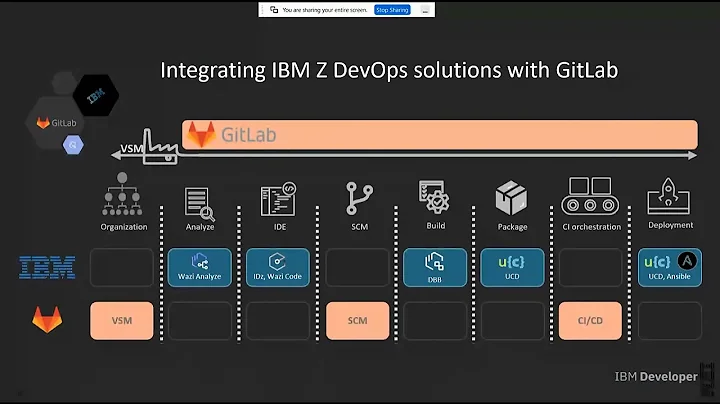Click the Build label
Screen dimensions: 720x404
pyautogui.click(x=436, y=225)
